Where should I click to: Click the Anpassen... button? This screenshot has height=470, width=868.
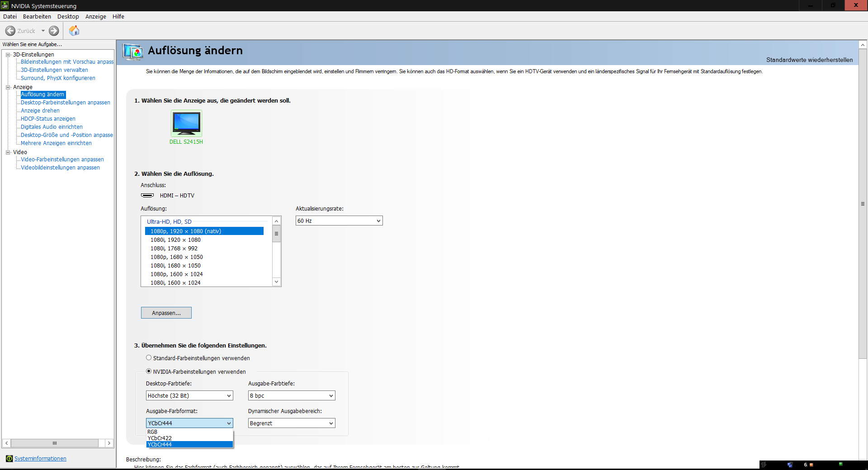click(166, 313)
